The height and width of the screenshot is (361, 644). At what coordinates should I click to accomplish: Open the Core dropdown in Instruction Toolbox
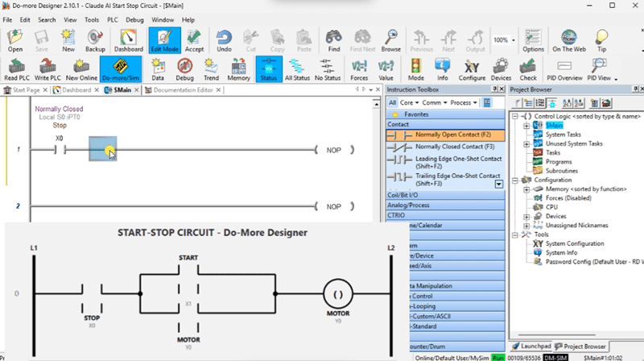(x=410, y=103)
